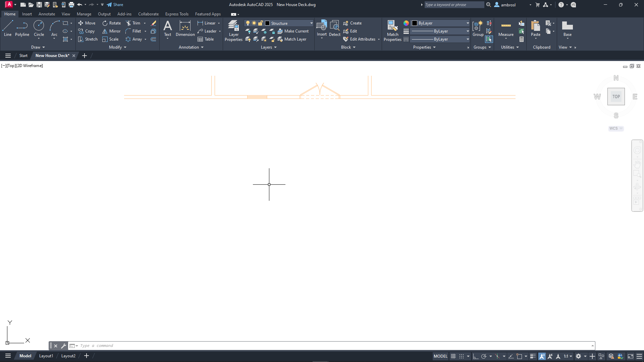Click Make Current layer button
Image resolution: width=644 pixels, height=362 pixels.
293,31
